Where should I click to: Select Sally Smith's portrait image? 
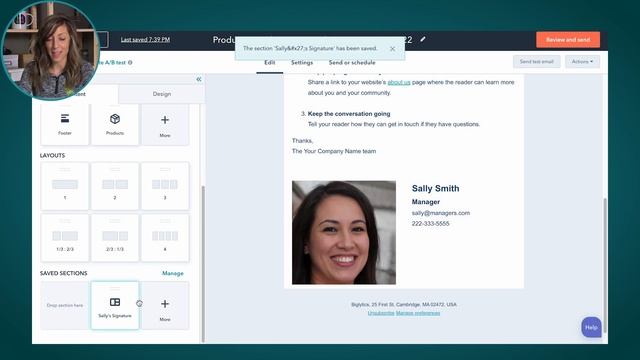pos(344,232)
